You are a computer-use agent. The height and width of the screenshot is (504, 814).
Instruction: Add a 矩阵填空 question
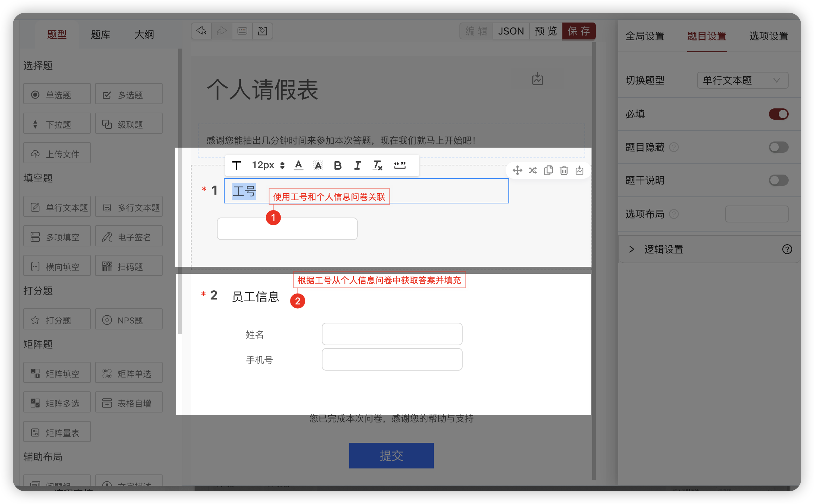pyautogui.click(x=57, y=373)
